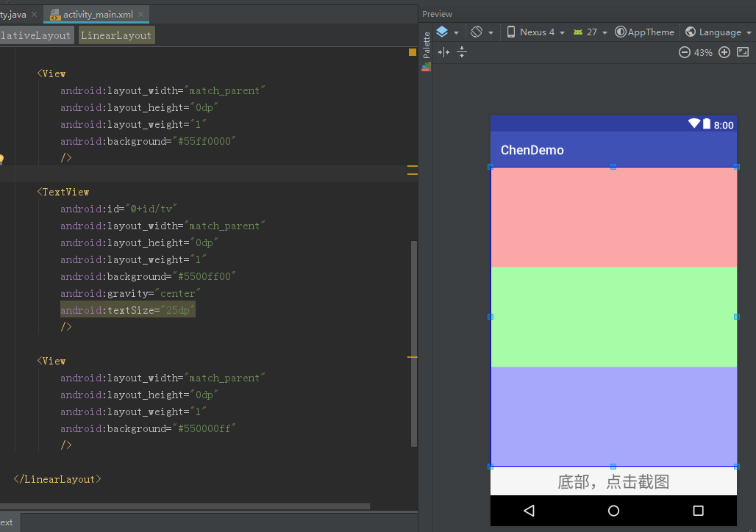
Task: Click Zoom to Fit Screen icon
Action: click(743, 52)
